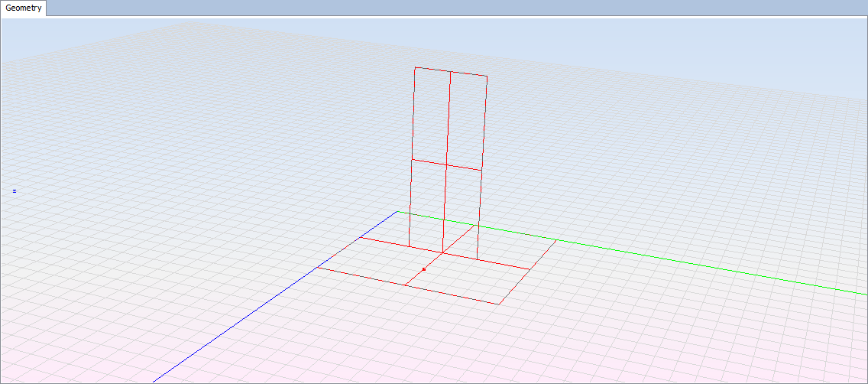
Task: Select top-right corner of the vertical red panel
Action: click(x=487, y=76)
